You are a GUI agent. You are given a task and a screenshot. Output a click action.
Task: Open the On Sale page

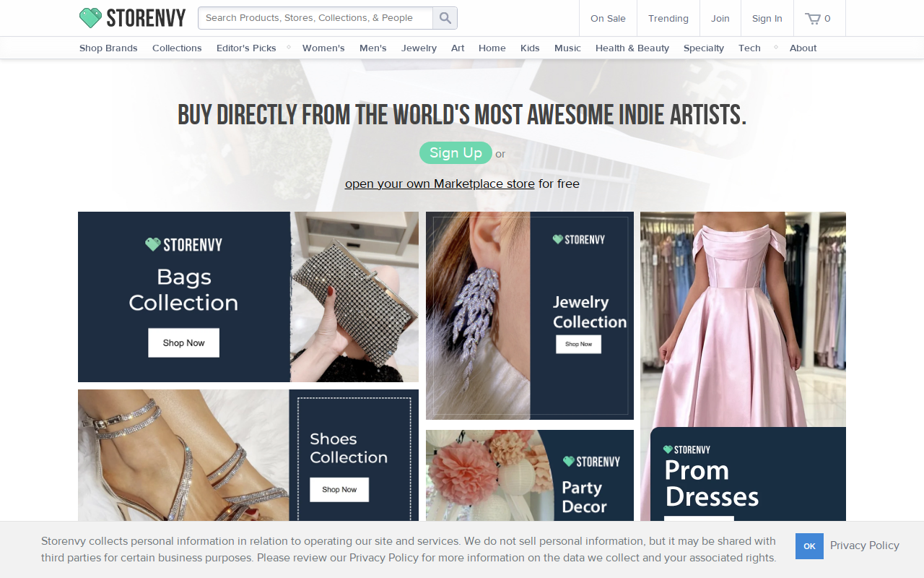point(608,18)
